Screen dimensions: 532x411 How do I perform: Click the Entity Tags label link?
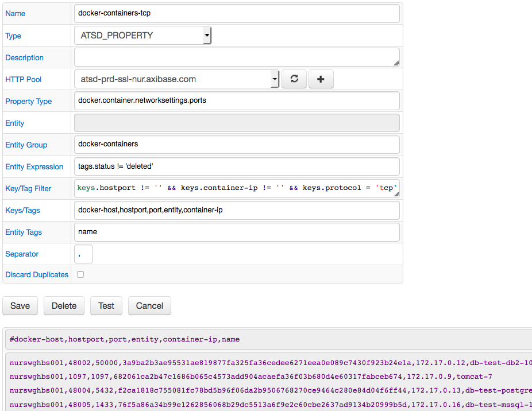[24, 232]
